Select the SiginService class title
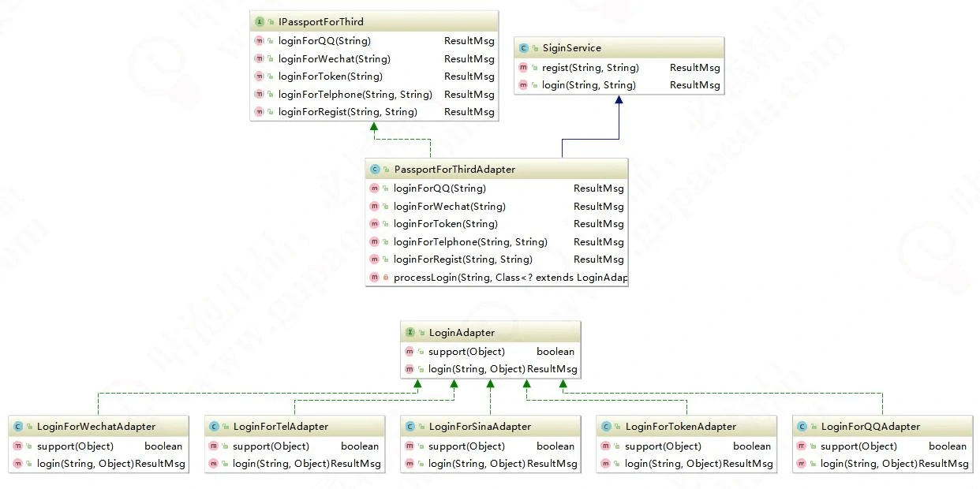The height and width of the screenshot is (489, 980). [x=571, y=48]
